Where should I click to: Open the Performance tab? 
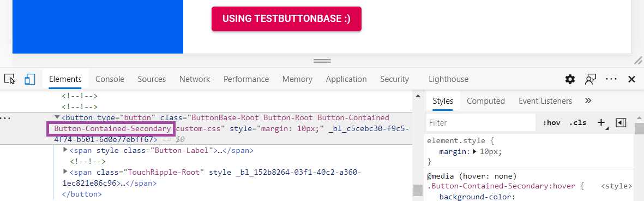coord(246,79)
